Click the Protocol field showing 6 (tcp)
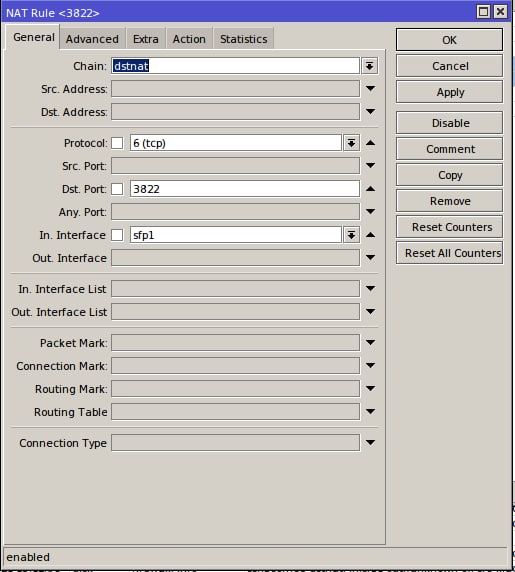515x572 pixels. pos(236,143)
